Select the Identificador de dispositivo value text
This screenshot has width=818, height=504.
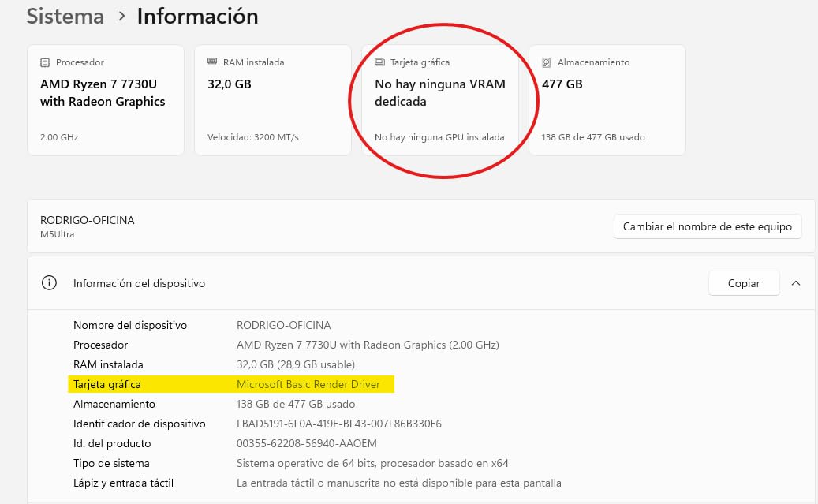point(339,424)
